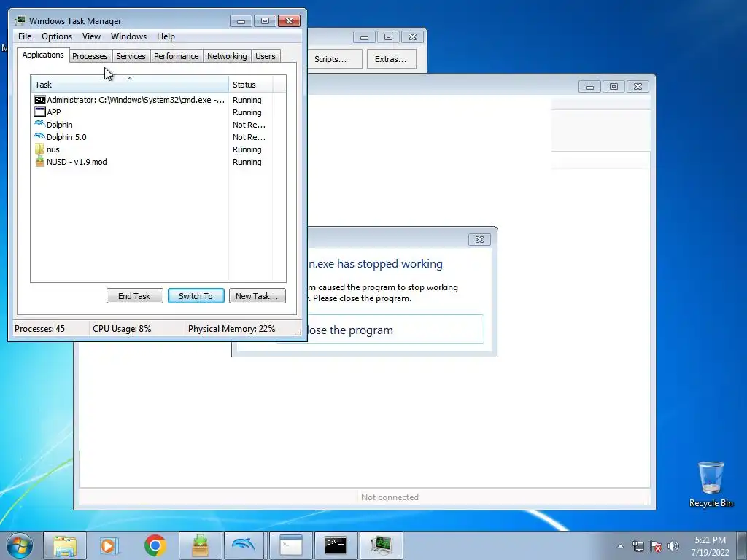Switch to the Applications tab
The width and height of the screenshot is (747, 560).
[43, 55]
